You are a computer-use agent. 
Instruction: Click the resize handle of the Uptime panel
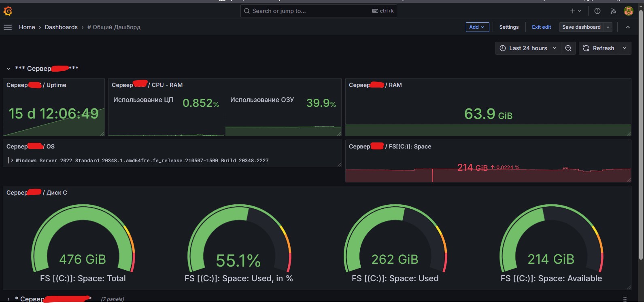[102, 133]
